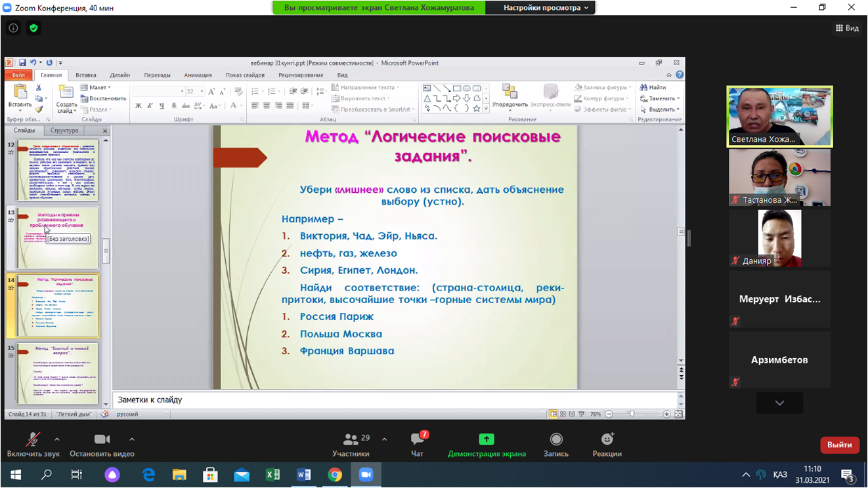The width and height of the screenshot is (868, 488).
Task: Expand audio options arrow beside microphone
Action: pyautogui.click(x=57, y=439)
